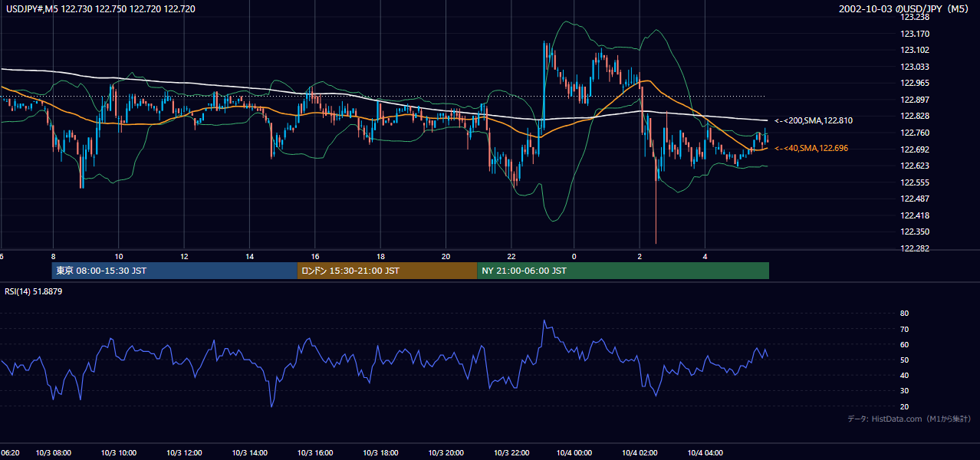
Task: Click price axis value 123.238
Action: [915, 17]
